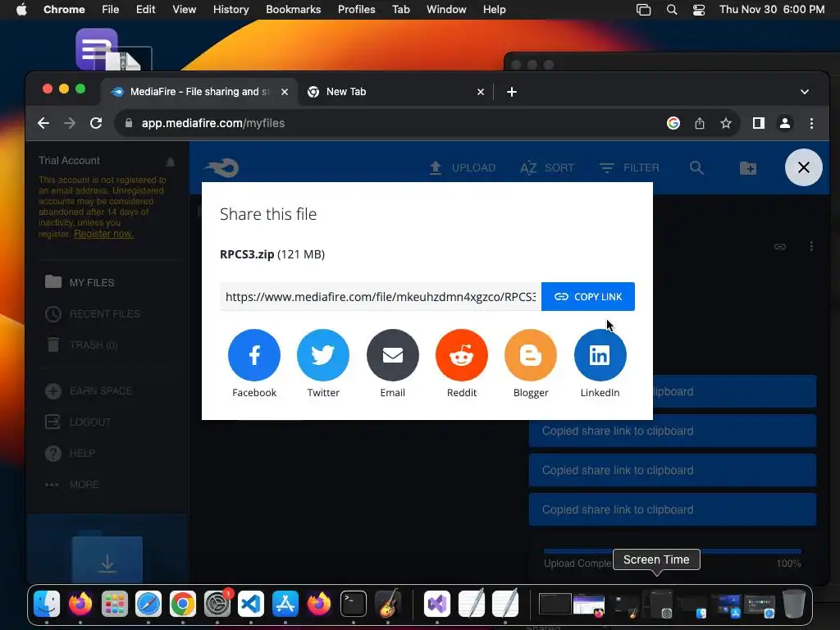This screenshot has width=840, height=630.
Task: Open the SORT menu
Action: (547, 167)
